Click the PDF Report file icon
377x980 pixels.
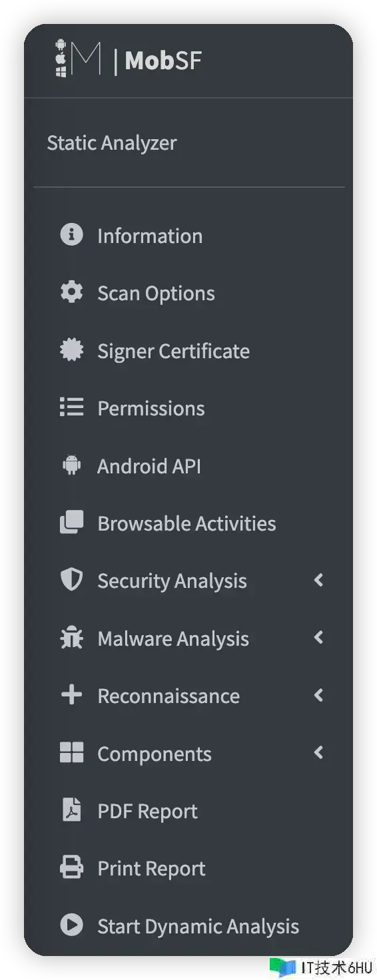pyautogui.click(x=71, y=810)
